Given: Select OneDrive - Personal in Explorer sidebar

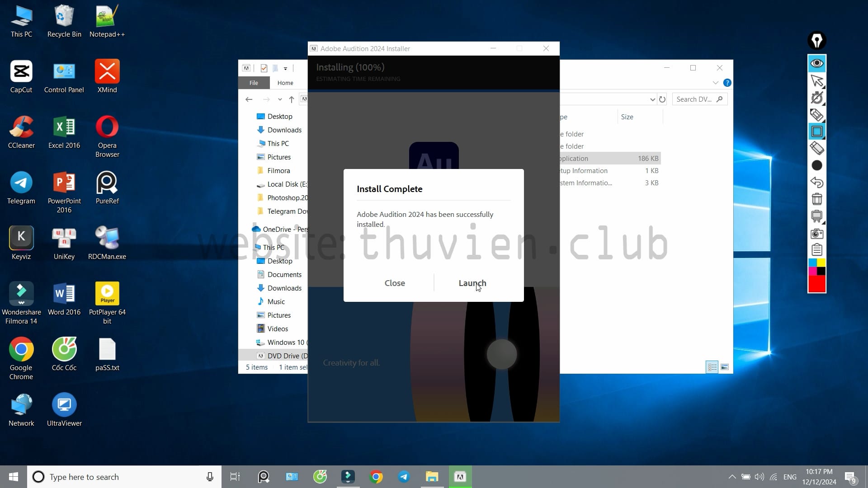Looking at the screenshot, I should coord(279,230).
